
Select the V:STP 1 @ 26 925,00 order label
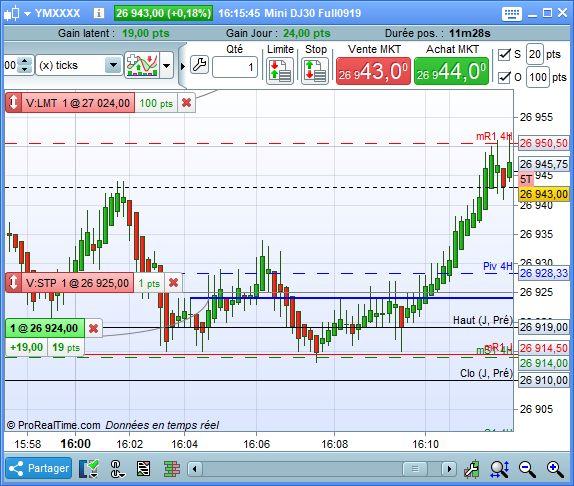pos(77,283)
